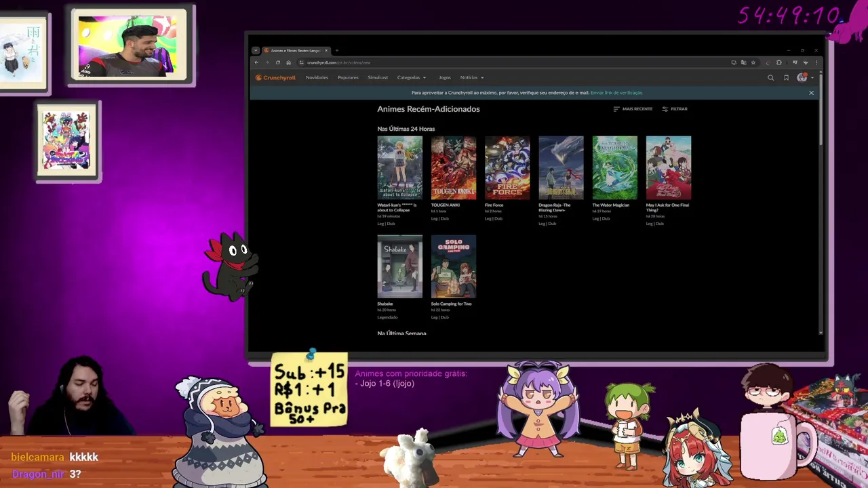Open the Crunchyroll search icon
The image size is (868, 488).
(x=770, y=78)
